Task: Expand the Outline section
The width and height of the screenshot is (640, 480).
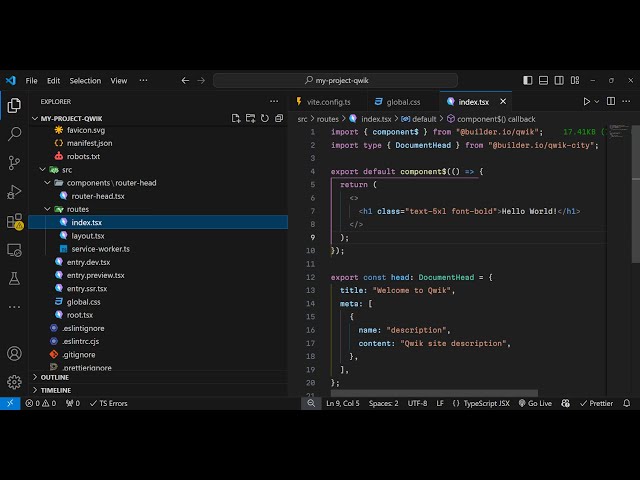Action: 55,377
